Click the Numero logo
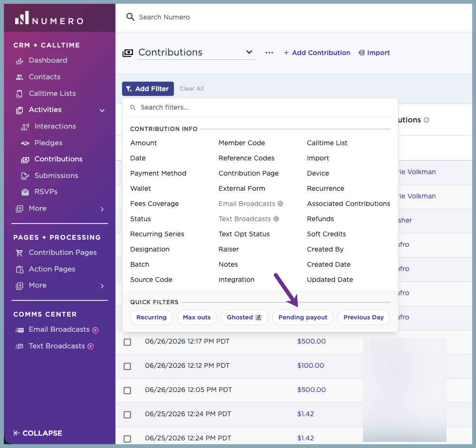Viewport: 476px width, 448px height. tap(49, 18)
